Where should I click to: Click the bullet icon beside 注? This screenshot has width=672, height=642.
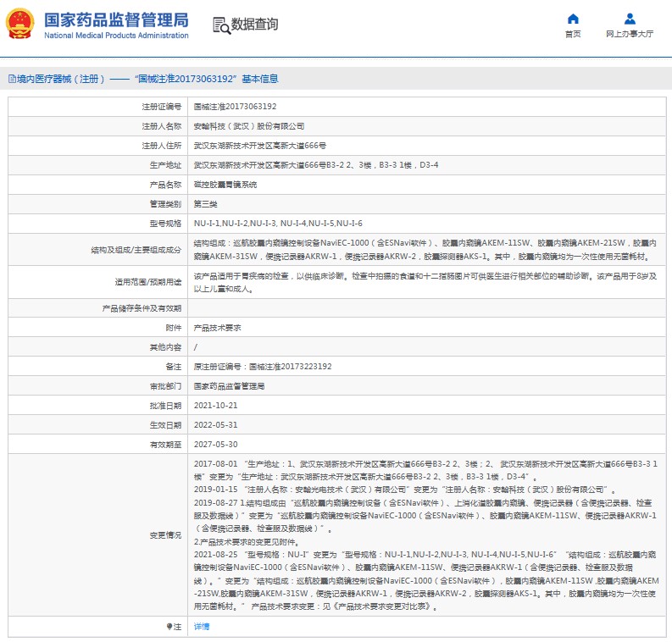(168, 626)
